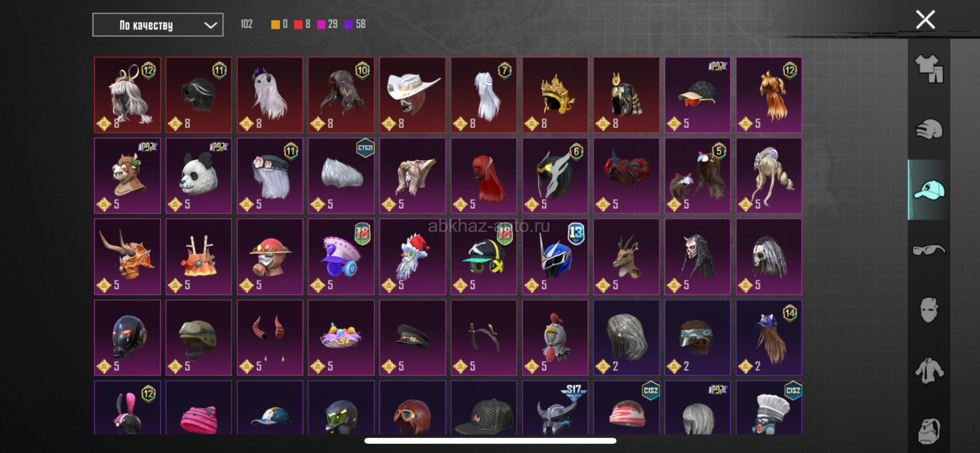This screenshot has height=453, width=980.
Task: Select the jacket category icon
Action: (x=929, y=371)
